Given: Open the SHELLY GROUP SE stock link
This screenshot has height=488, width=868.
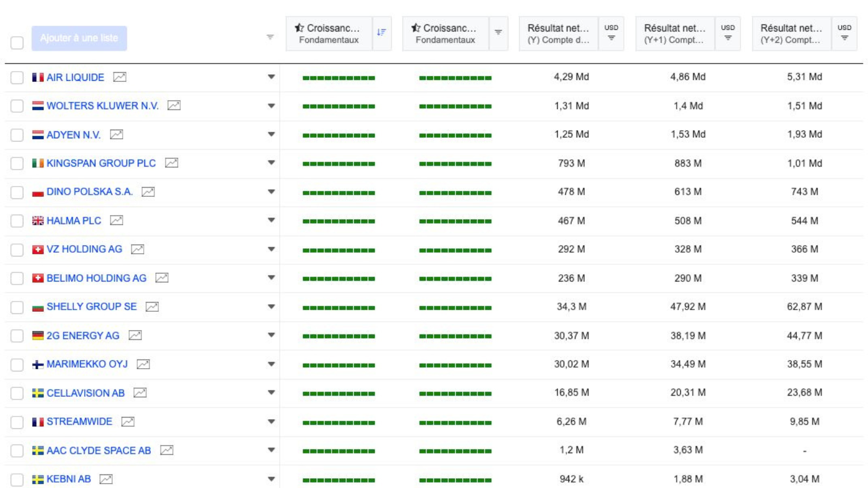Looking at the screenshot, I should [92, 306].
